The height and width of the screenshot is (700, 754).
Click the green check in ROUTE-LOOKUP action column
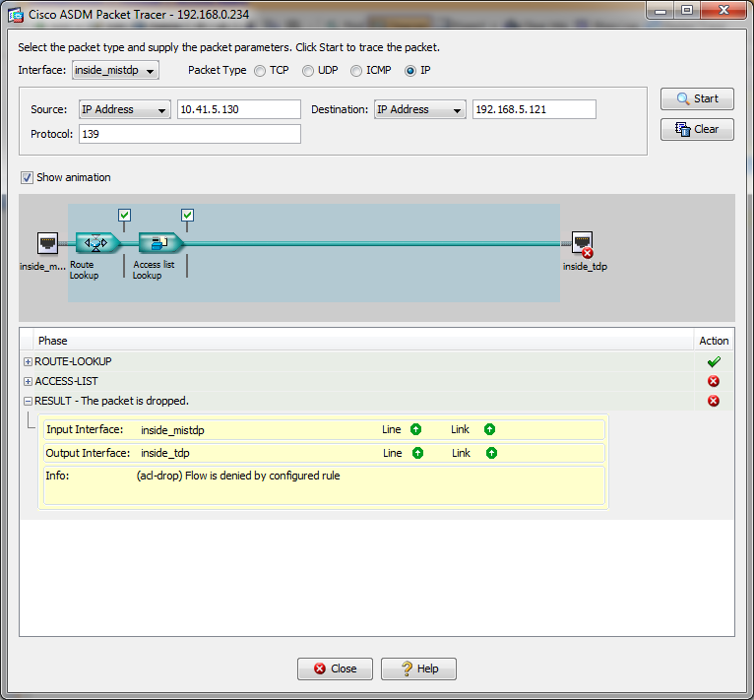tap(714, 361)
